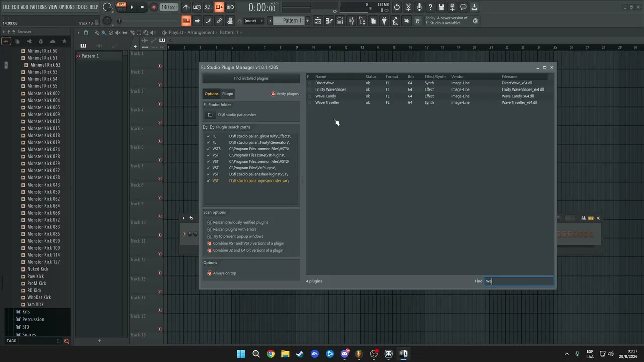Switch to the Options tab
The width and height of the screenshot is (644, 362).
[212, 94]
